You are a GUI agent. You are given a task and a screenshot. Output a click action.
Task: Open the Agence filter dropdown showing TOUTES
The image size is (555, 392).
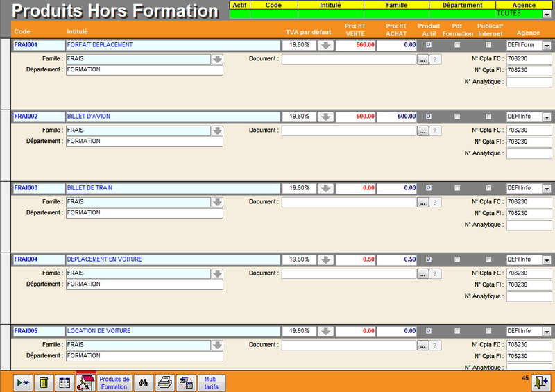point(547,14)
